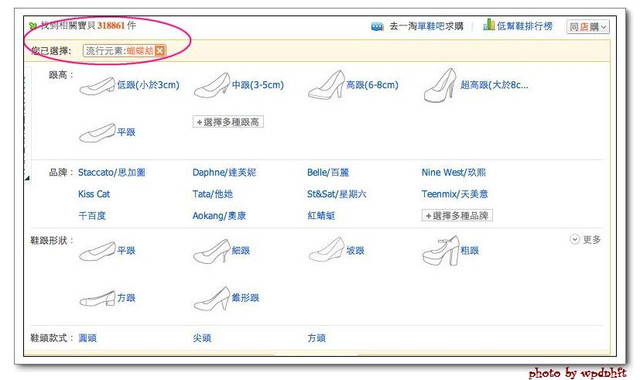The image size is (640, 380).
Task: Click the super high heel shoe icon
Action: click(x=440, y=85)
